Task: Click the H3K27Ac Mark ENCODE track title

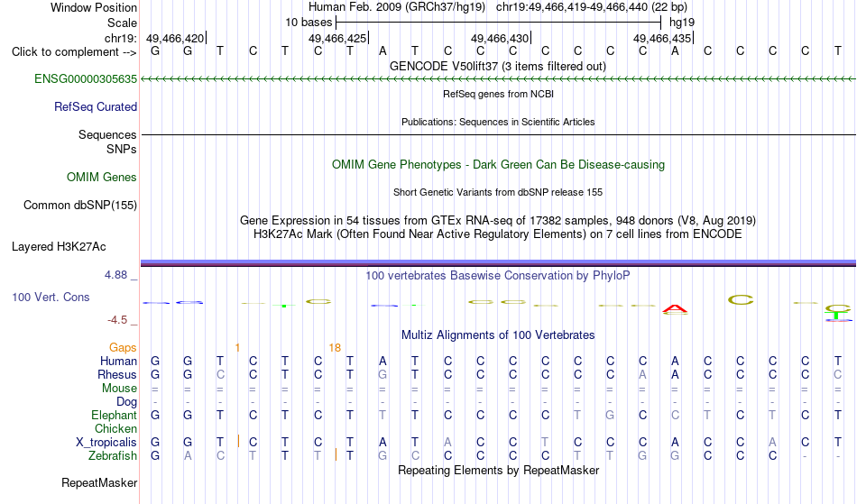Action: [x=498, y=234]
